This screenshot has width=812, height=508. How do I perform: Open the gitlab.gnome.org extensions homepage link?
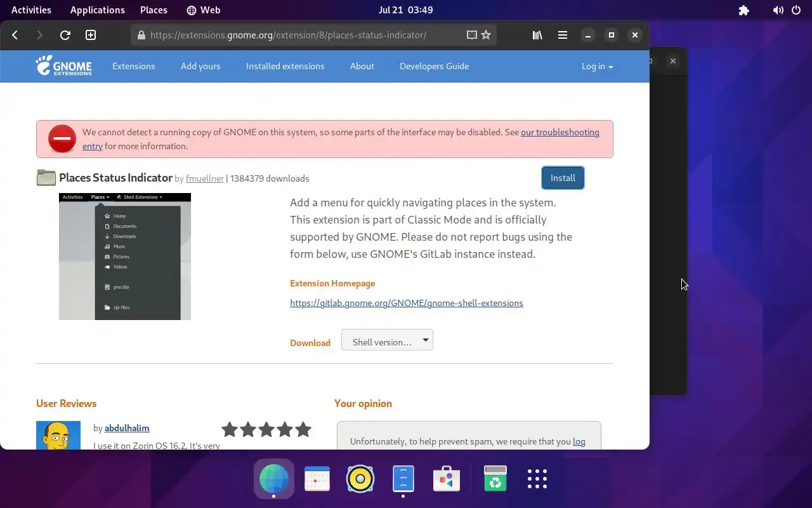click(407, 303)
